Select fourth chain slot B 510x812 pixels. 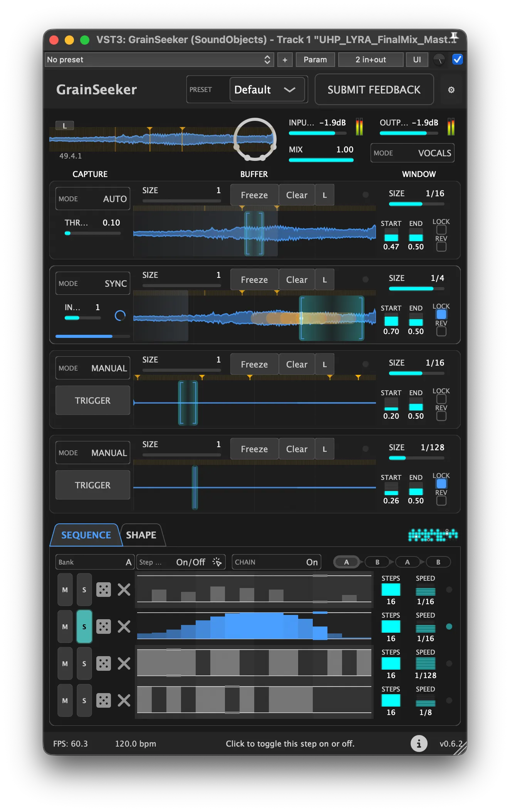(x=438, y=562)
